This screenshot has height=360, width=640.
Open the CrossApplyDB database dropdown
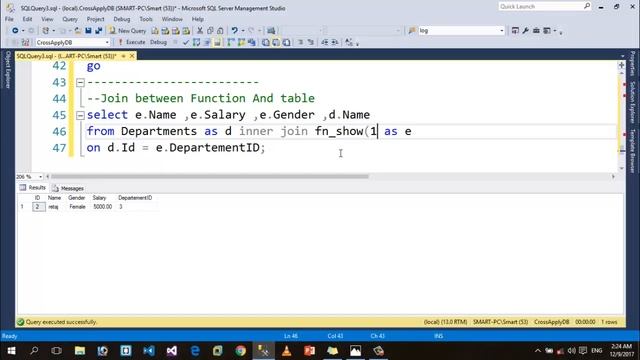click(x=107, y=42)
